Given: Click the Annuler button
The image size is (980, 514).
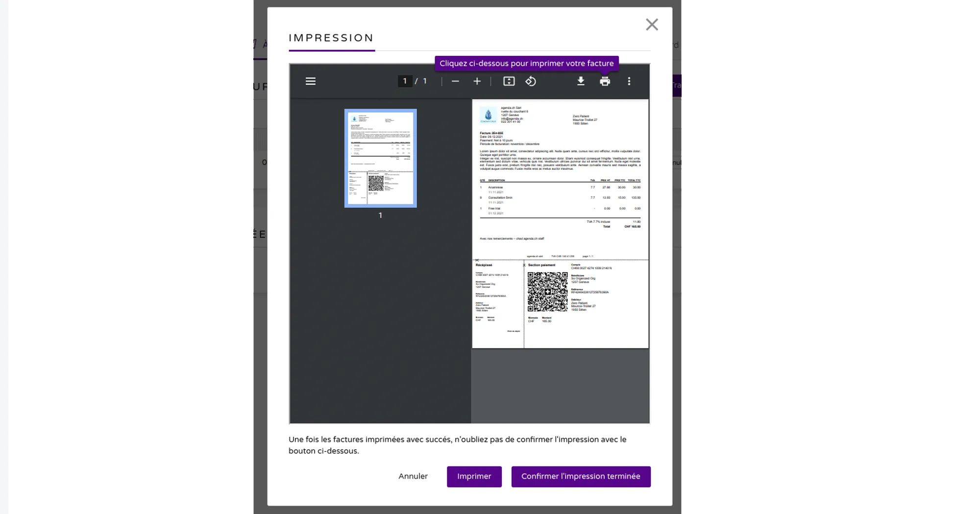Looking at the screenshot, I should coord(413,476).
